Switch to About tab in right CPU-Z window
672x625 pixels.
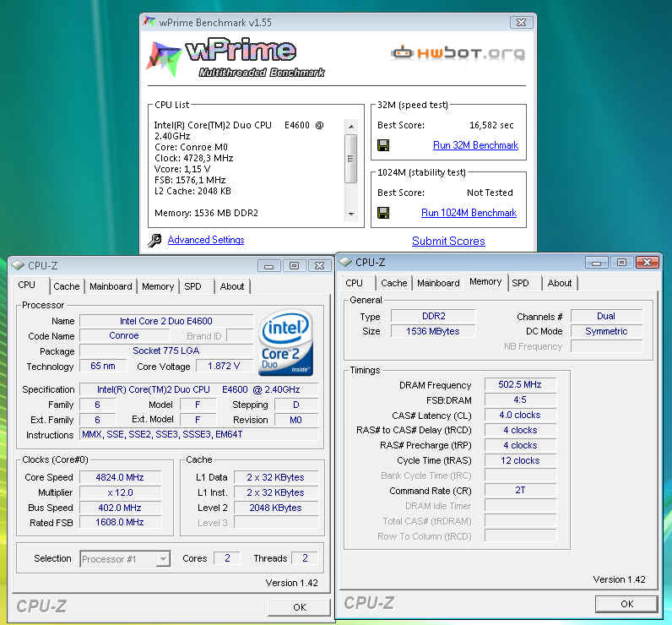[559, 283]
